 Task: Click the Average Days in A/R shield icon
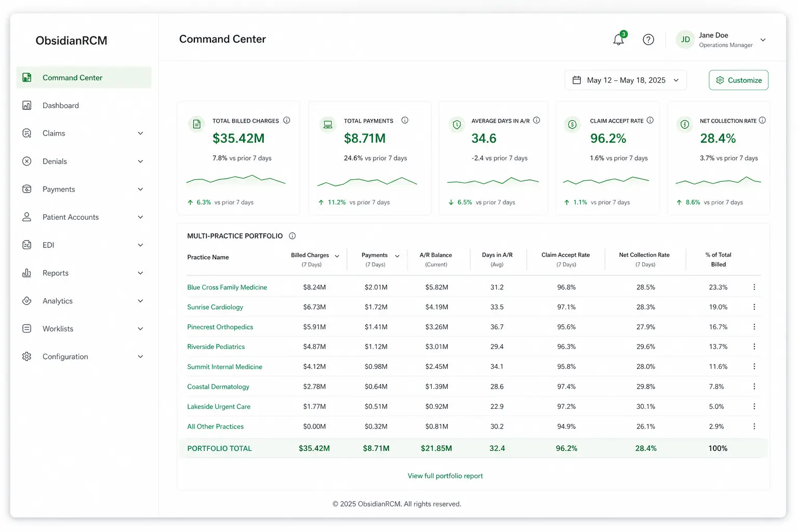(x=457, y=125)
